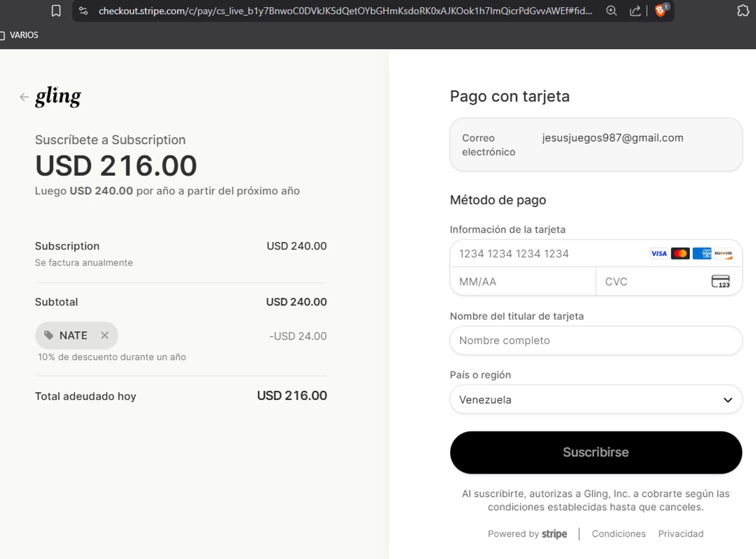Click the Nombre completo input
The image size is (756, 559).
(596, 340)
